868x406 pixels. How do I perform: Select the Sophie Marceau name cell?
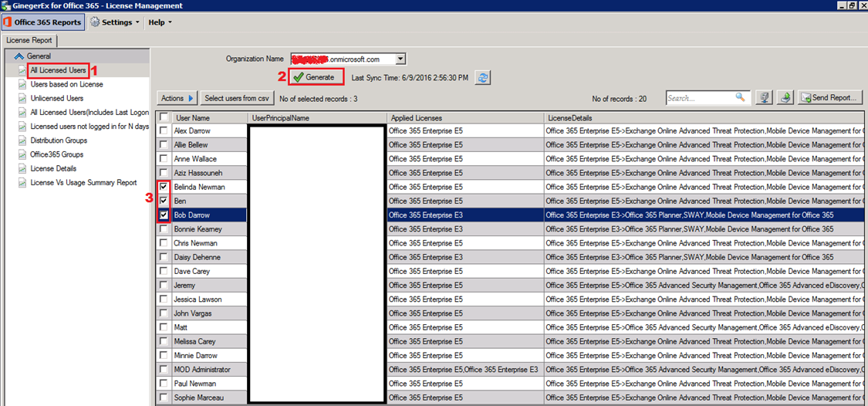(x=209, y=398)
